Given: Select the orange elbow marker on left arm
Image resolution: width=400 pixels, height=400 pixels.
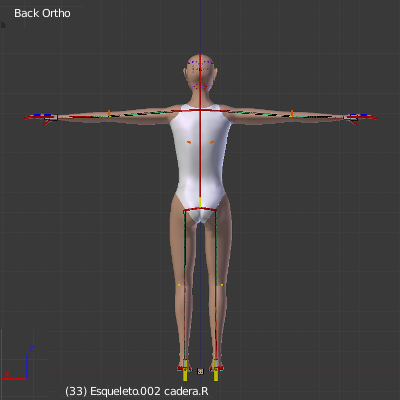Looking at the screenshot, I should click(109, 113).
